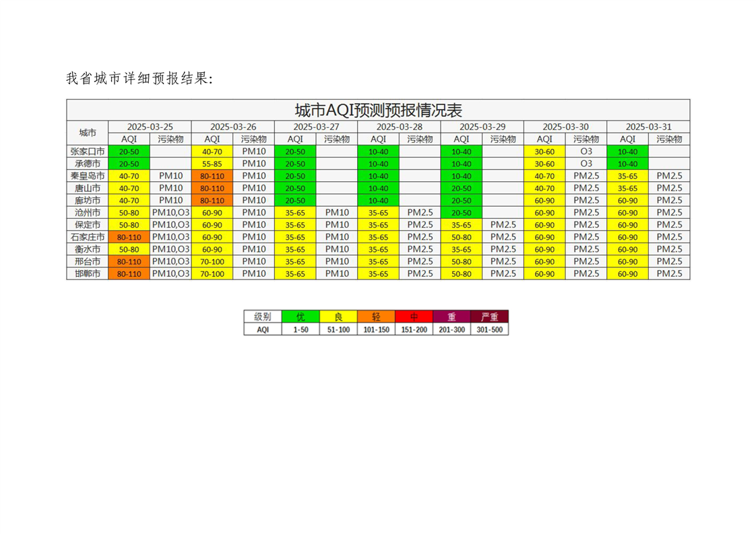Select the red 中 legend swatch
This screenshot has height=534, width=756.
pos(414,316)
